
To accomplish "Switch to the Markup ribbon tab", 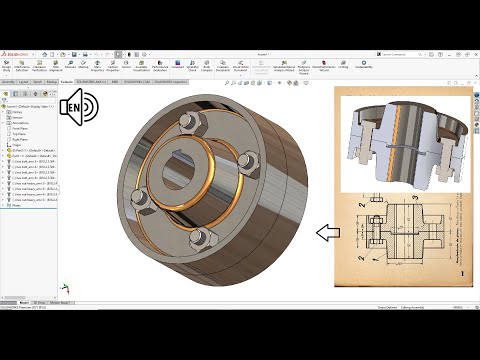I will (51, 82).
